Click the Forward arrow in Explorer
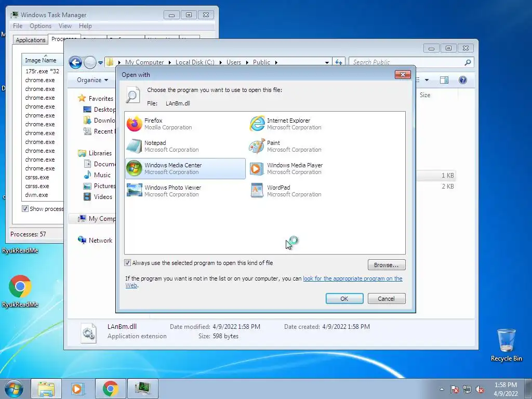Image resolution: width=532 pixels, height=399 pixels. pyautogui.click(x=90, y=62)
